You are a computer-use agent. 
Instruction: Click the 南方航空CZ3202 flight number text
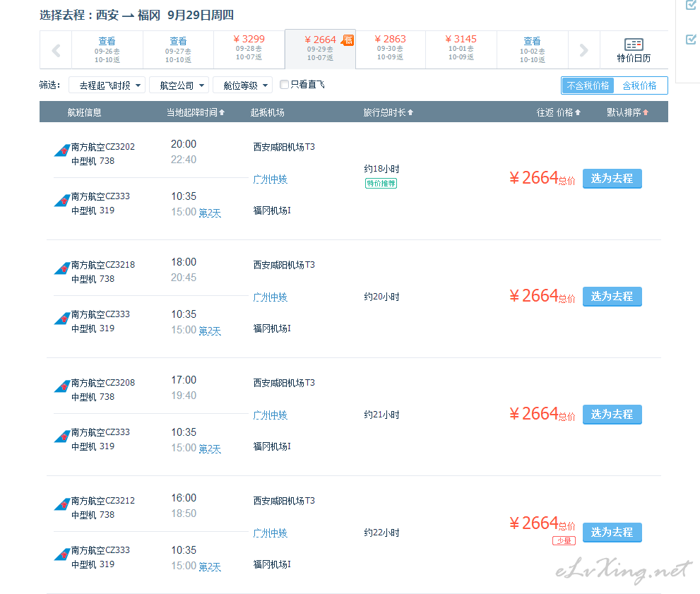pyautogui.click(x=103, y=147)
